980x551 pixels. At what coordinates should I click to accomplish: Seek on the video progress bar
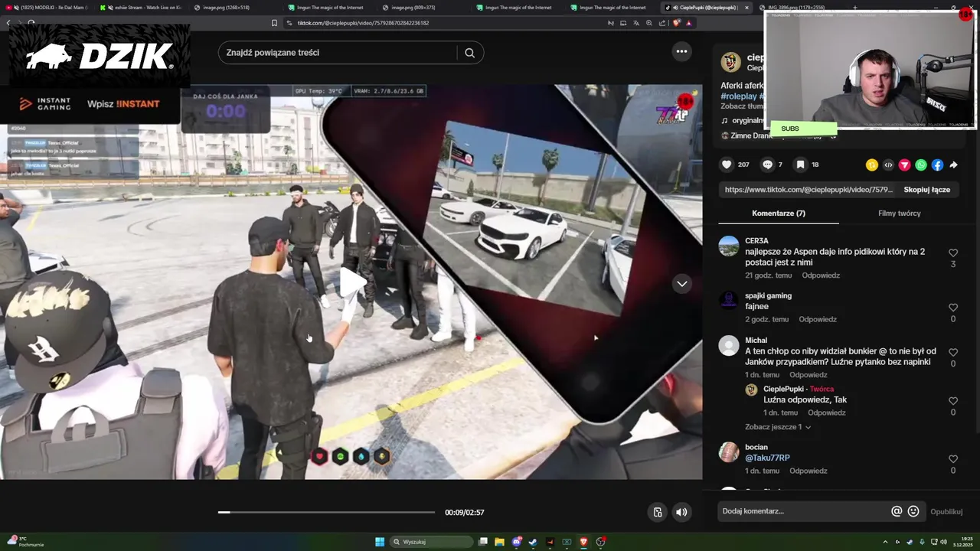coord(326,512)
